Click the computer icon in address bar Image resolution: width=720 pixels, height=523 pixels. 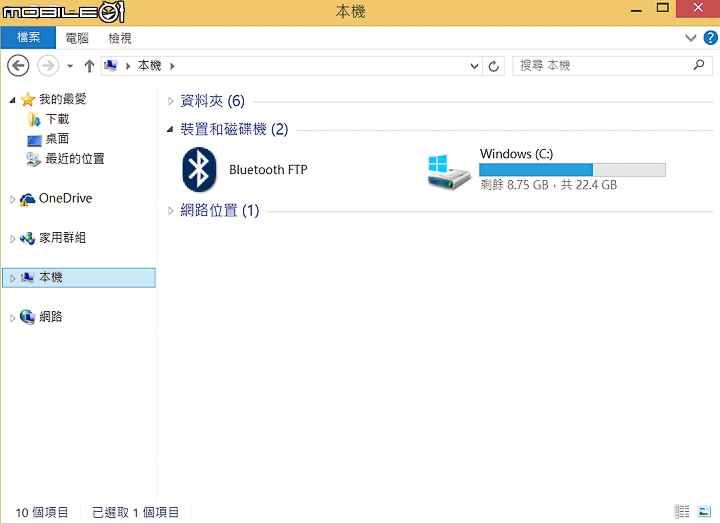[x=110, y=66]
